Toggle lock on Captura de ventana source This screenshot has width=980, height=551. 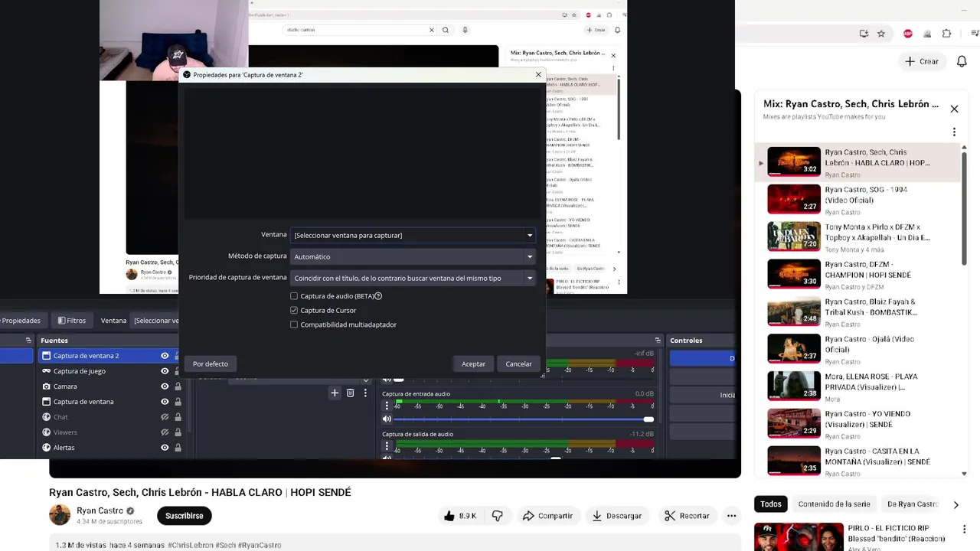(x=178, y=402)
